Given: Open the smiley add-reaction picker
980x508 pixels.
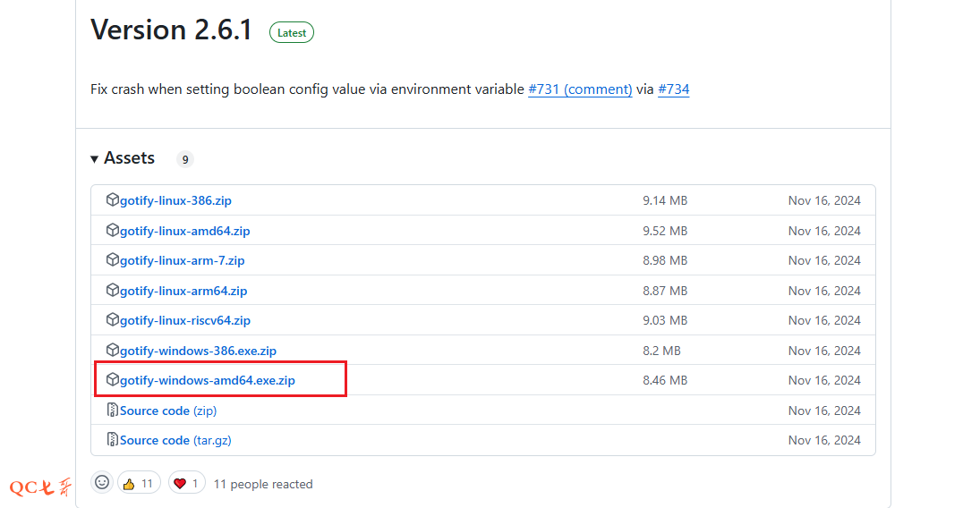Looking at the screenshot, I should 103,483.
